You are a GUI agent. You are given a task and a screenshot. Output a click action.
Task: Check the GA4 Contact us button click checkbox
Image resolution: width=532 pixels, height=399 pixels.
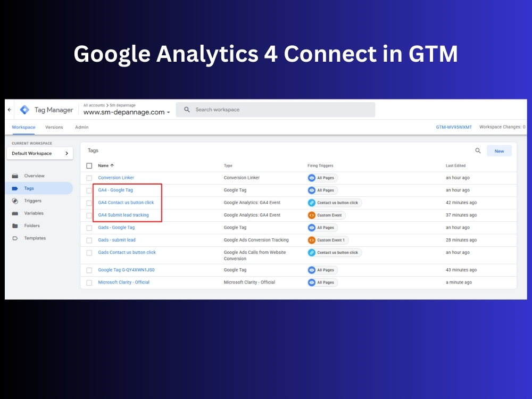[89, 203]
